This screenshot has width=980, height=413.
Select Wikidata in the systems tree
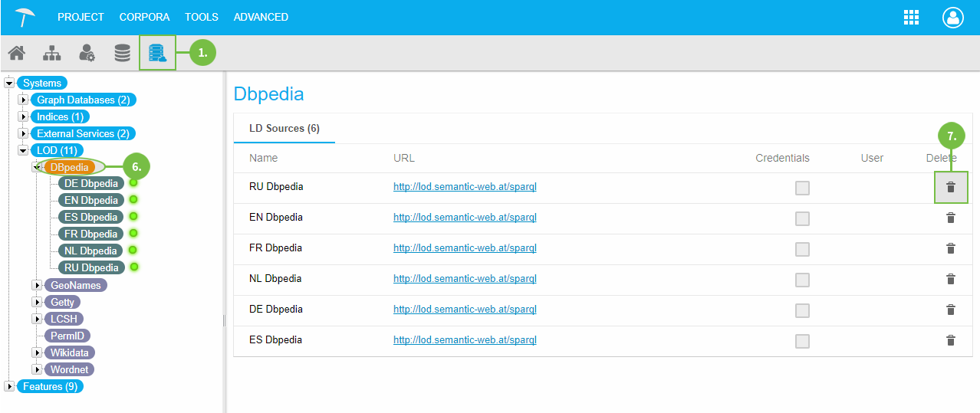pos(69,352)
